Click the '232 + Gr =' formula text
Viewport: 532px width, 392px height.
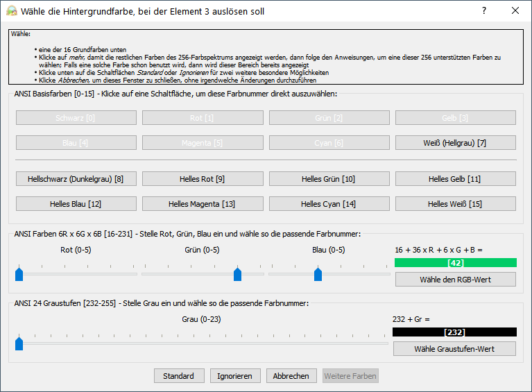point(411,319)
